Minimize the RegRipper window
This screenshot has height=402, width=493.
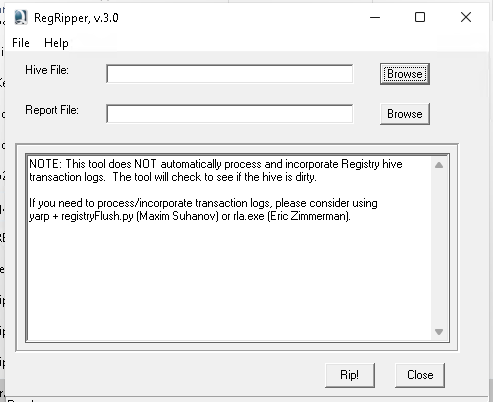(x=375, y=17)
